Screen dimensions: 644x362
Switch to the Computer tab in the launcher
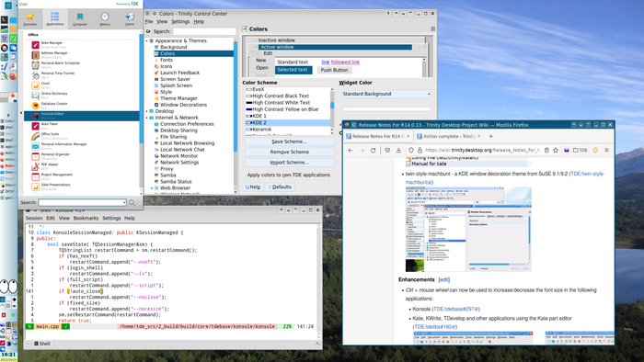(x=80, y=19)
